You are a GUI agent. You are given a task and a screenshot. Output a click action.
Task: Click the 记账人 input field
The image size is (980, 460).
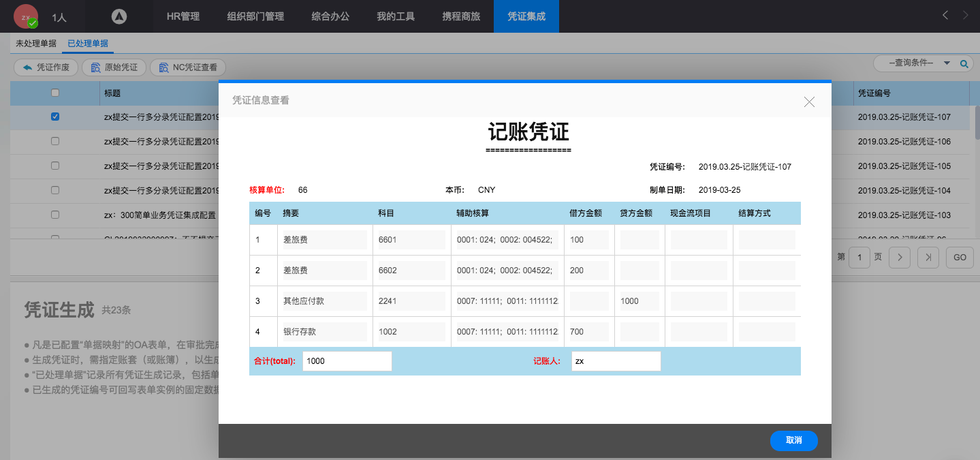click(x=616, y=361)
